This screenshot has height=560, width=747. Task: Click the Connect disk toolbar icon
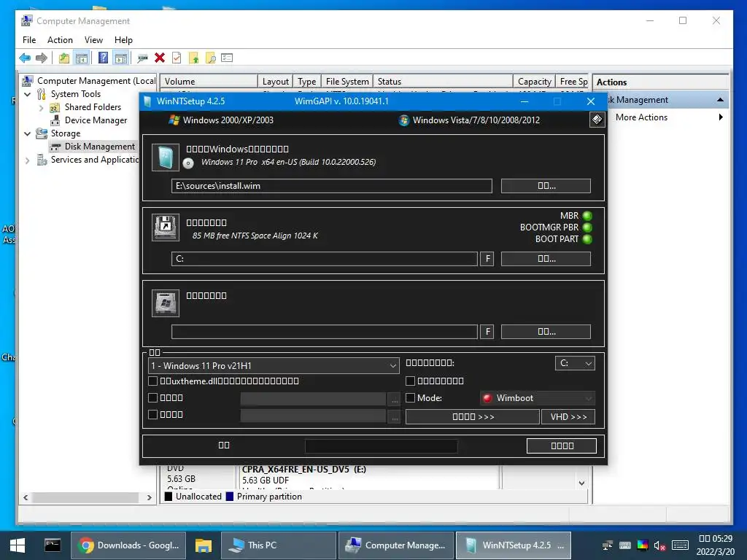pyautogui.click(x=142, y=58)
